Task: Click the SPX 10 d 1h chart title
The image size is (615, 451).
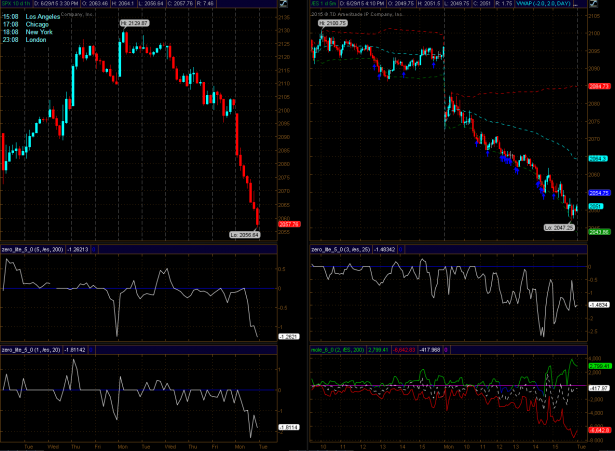Action: (17, 5)
